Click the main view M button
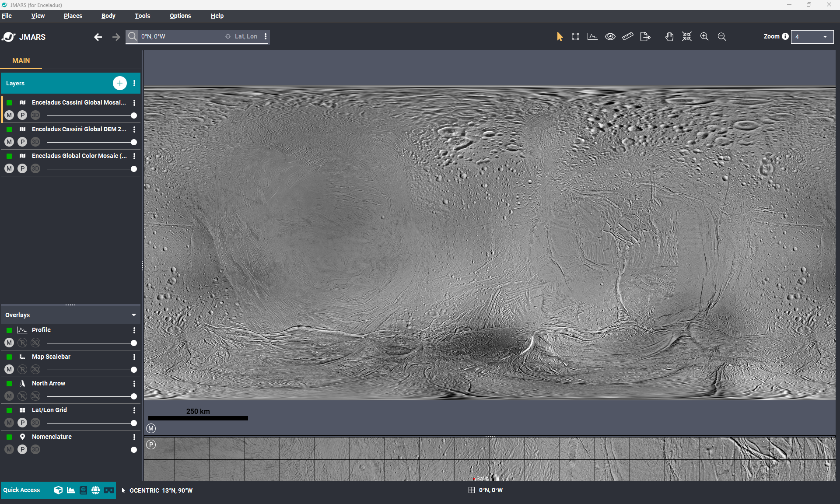 tap(151, 428)
